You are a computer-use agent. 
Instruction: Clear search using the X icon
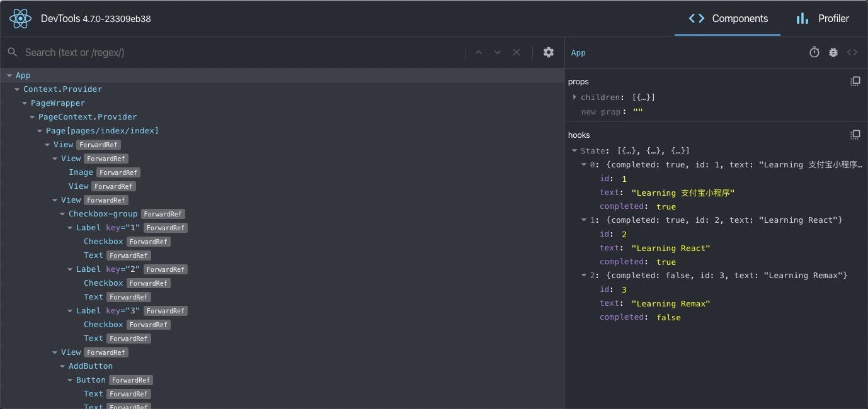click(x=516, y=52)
